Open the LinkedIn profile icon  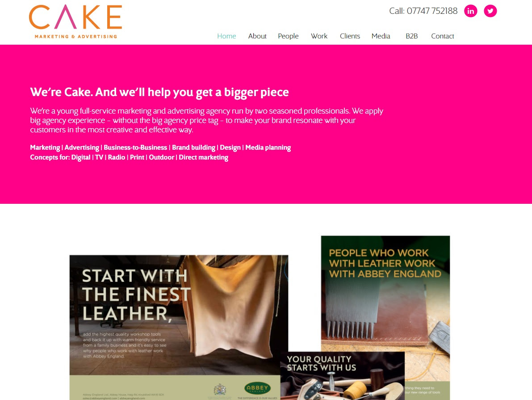coord(470,11)
